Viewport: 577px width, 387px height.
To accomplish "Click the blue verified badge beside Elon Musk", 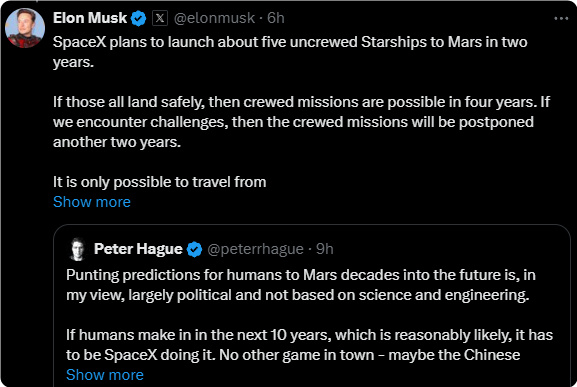I will tap(139, 18).
